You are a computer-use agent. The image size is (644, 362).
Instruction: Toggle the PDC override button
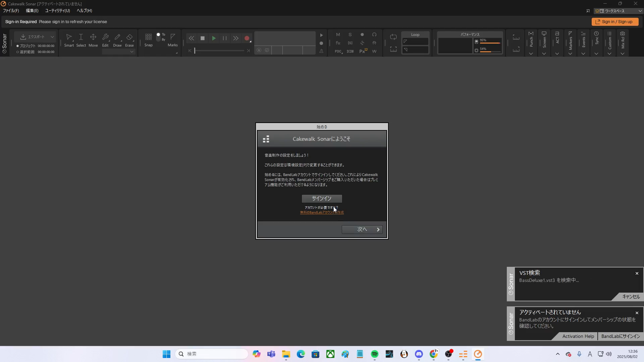pos(338,51)
